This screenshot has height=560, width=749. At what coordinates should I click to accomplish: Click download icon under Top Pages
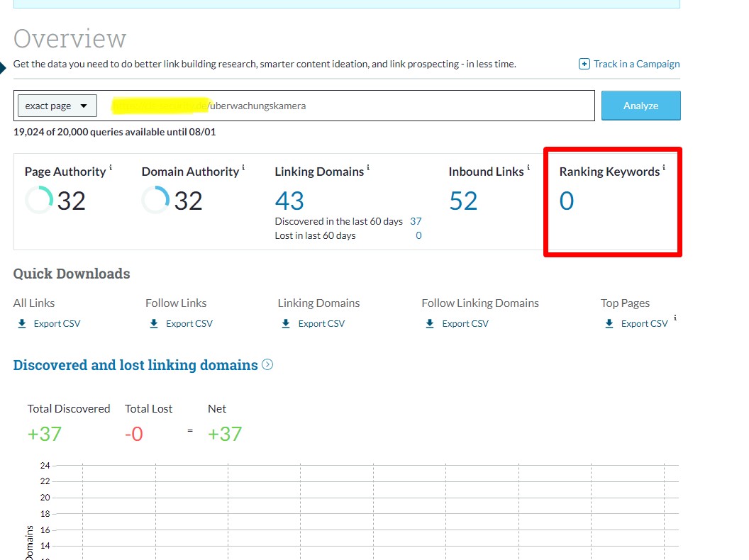609,324
